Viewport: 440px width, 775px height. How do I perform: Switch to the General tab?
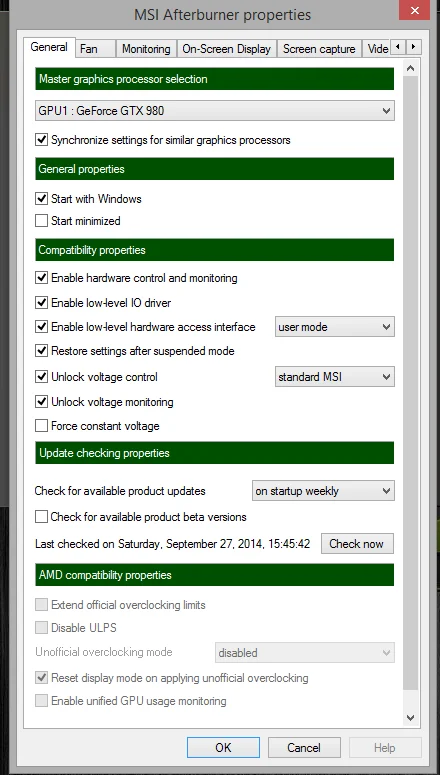49,47
